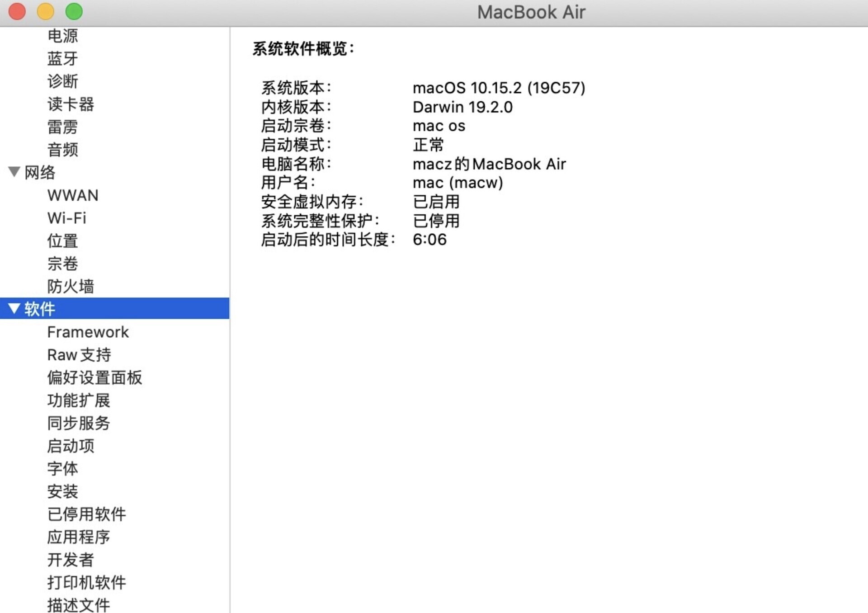This screenshot has height=613, width=868.
Task: Collapse the 软件 disclosure triangle
Action: point(14,308)
